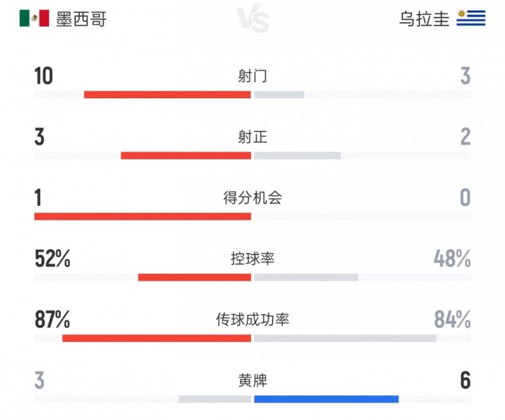Click the Uruguay flag icon
Image resolution: width=505 pixels, height=420 pixels.
point(471,18)
